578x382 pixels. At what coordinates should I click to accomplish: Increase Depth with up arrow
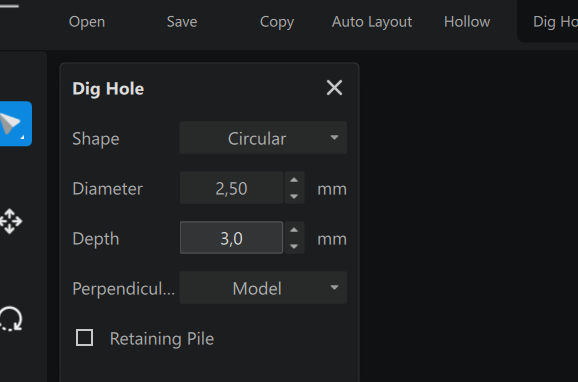(x=294, y=230)
